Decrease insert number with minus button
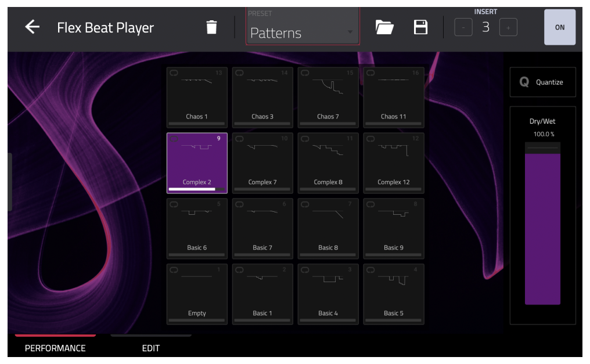The image size is (590, 364). (x=463, y=27)
